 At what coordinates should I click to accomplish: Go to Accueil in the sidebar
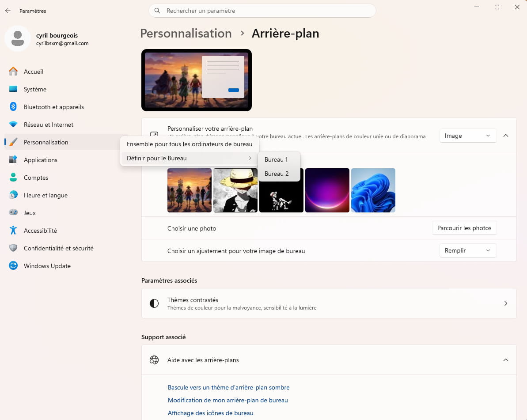coord(65,72)
